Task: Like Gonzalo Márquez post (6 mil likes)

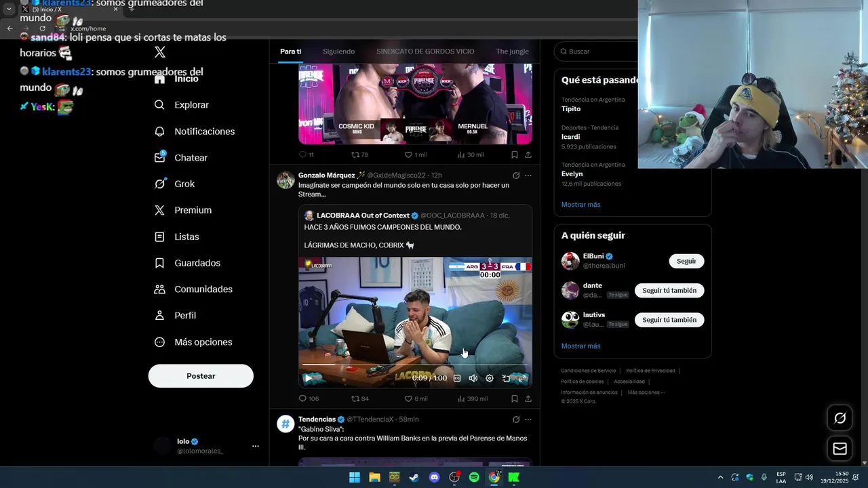Action: pos(416,399)
